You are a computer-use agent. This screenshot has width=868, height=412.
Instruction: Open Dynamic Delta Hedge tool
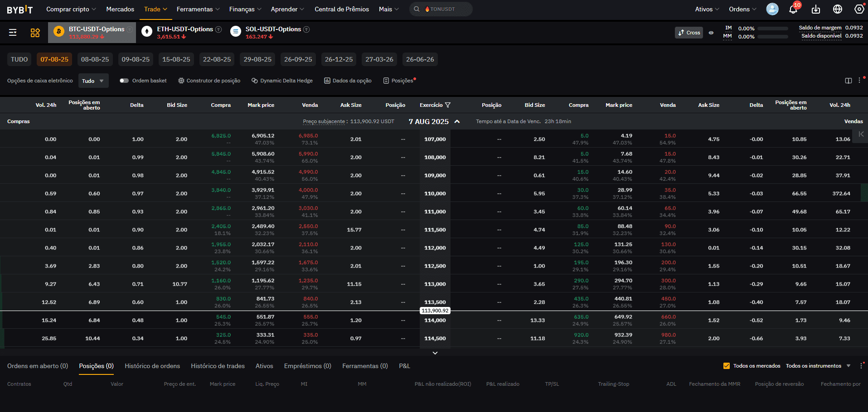[x=282, y=81]
